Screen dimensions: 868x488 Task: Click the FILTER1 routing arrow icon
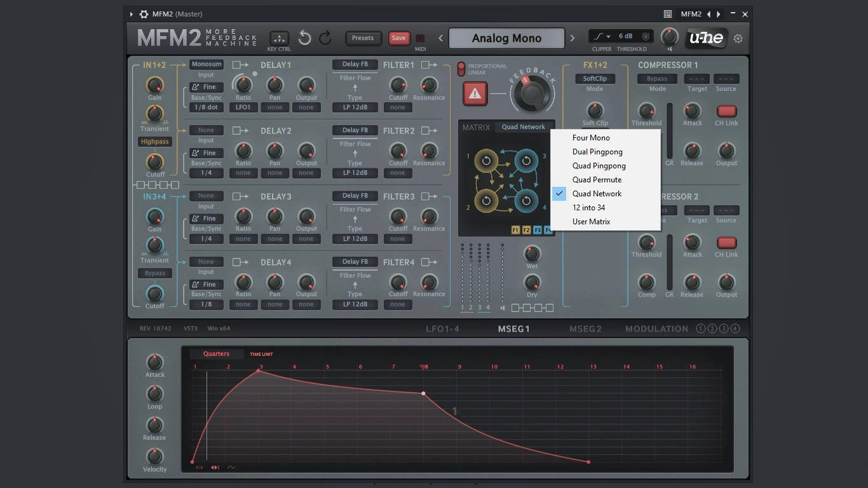coord(429,65)
